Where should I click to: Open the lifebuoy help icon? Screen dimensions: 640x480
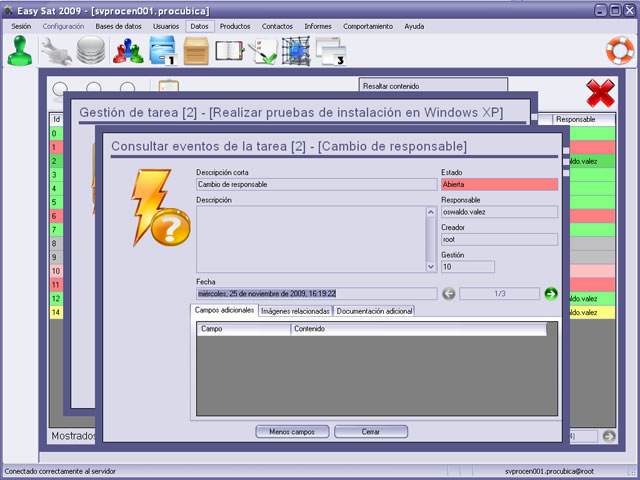point(620,50)
